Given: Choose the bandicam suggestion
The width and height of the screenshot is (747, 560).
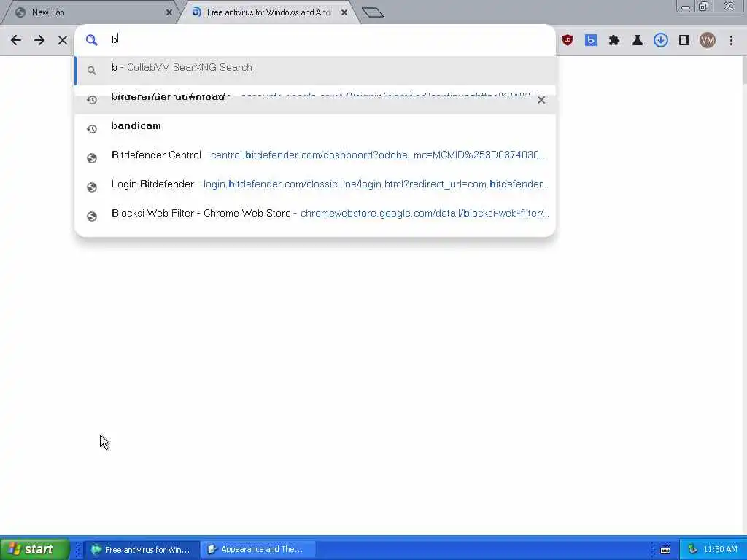Looking at the screenshot, I should coord(315,128).
